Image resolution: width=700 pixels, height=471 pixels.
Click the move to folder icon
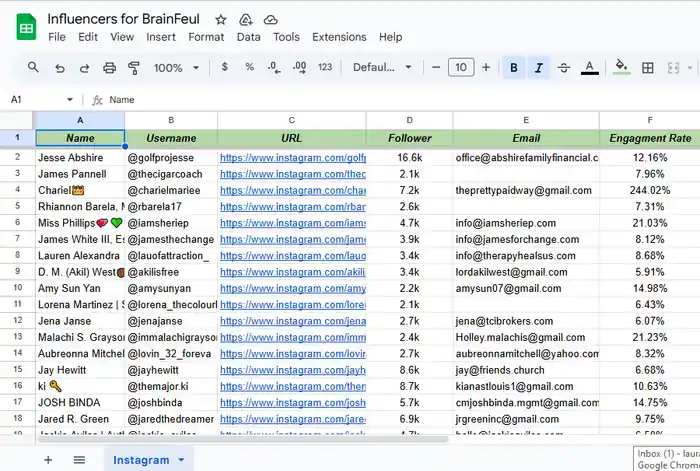(246, 20)
